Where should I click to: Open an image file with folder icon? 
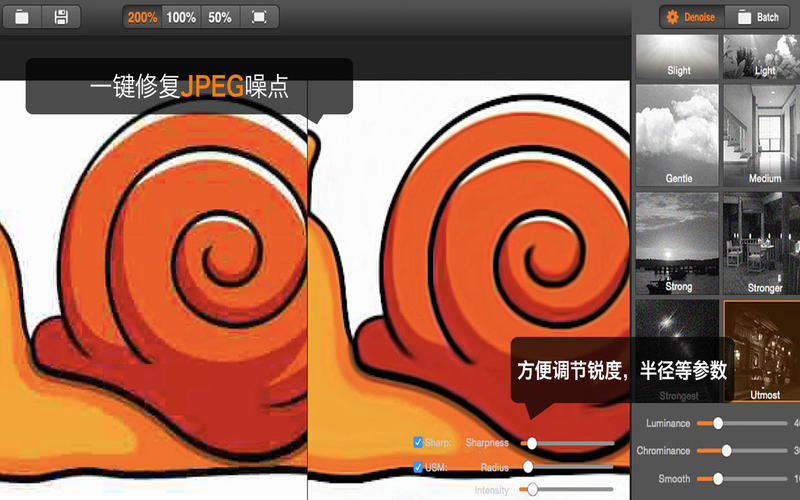(x=22, y=17)
